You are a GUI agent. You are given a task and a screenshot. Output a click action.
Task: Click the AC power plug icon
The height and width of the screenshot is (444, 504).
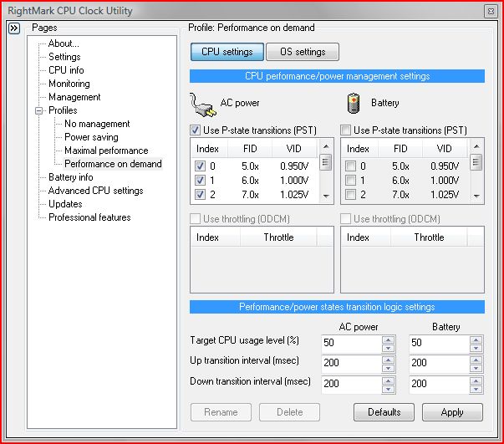click(x=203, y=105)
